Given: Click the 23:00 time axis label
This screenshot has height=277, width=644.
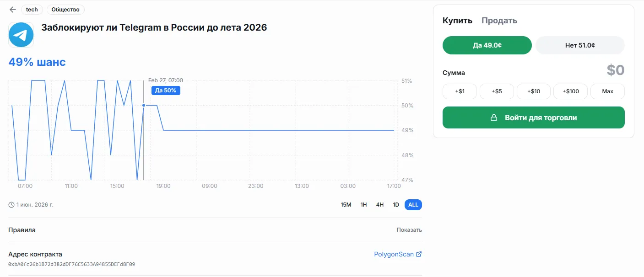Looking at the screenshot, I should (x=256, y=186).
